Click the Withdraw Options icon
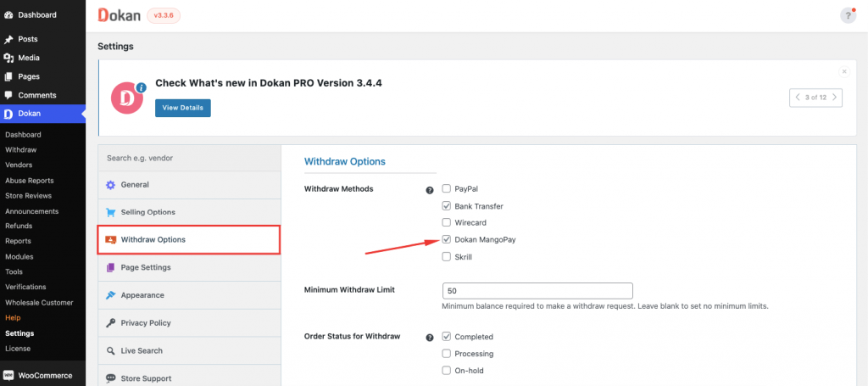Screen dimensions: 868x386 (110, 240)
